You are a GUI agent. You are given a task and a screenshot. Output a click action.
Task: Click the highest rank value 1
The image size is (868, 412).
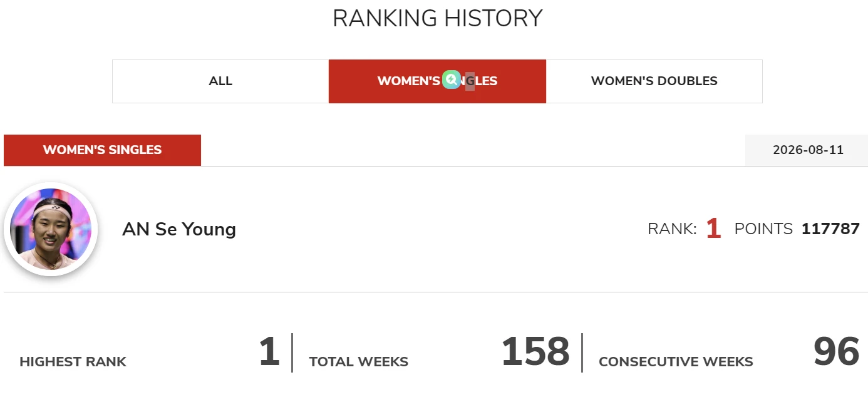(x=269, y=352)
